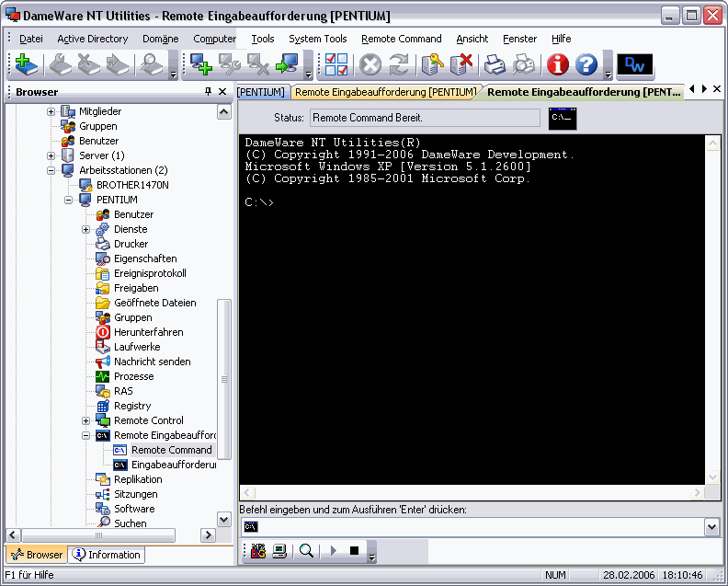Expand the Dienste tree node
Viewport: 728px width, 586px height.
click(x=86, y=229)
